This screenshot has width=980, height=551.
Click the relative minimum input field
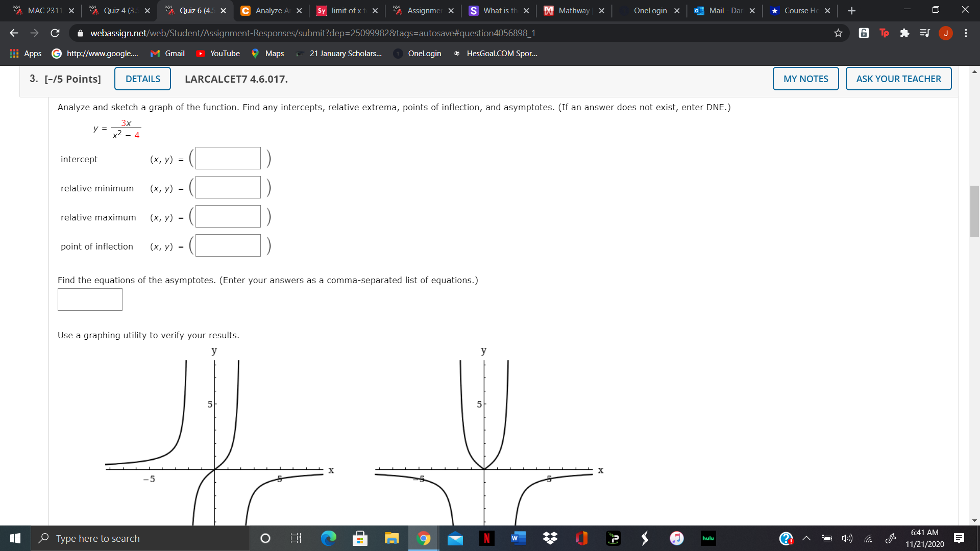pyautogui.click(x=229, y=188)
